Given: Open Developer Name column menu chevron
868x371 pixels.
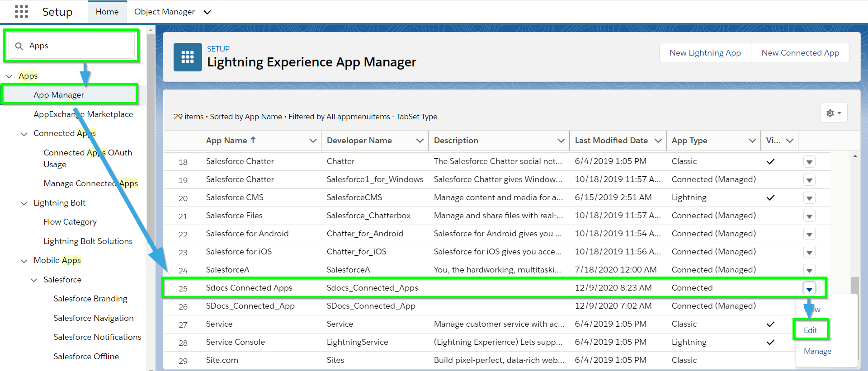Looking at the screenshot, I should point(420,141).
